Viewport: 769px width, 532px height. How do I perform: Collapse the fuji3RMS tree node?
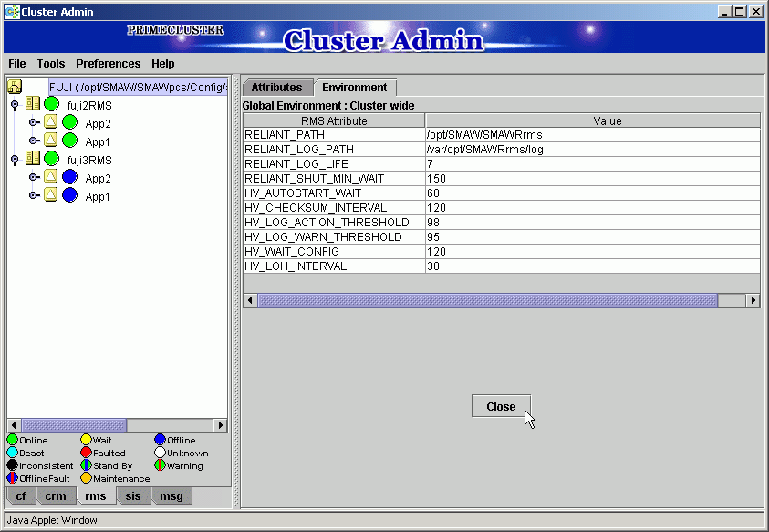click(15, 160)
